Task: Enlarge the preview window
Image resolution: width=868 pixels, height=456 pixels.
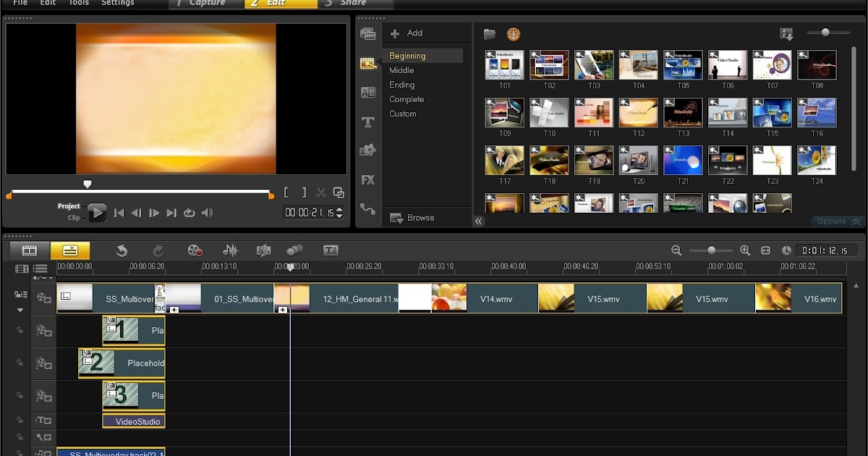Action: click(x=339, y=193)
